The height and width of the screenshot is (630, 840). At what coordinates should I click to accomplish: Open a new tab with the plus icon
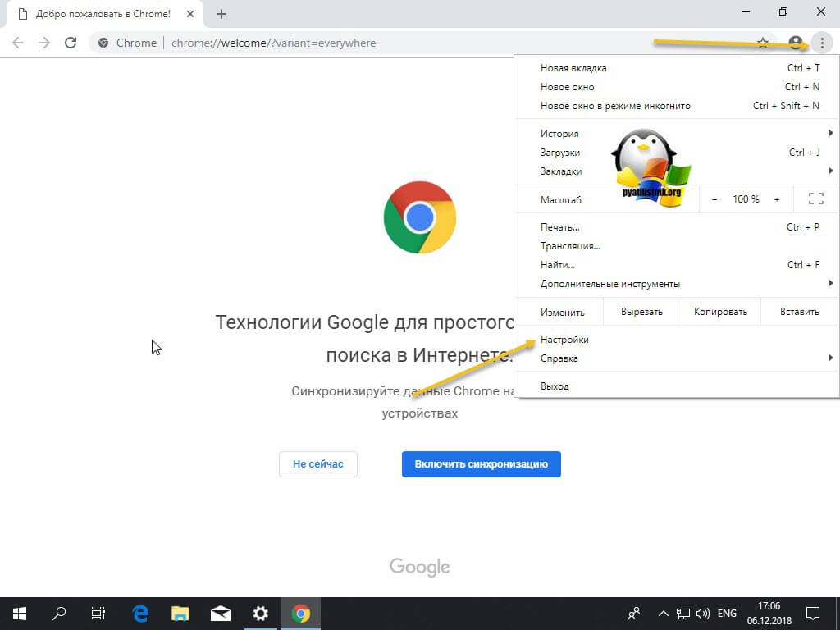[x=221, y=15]
